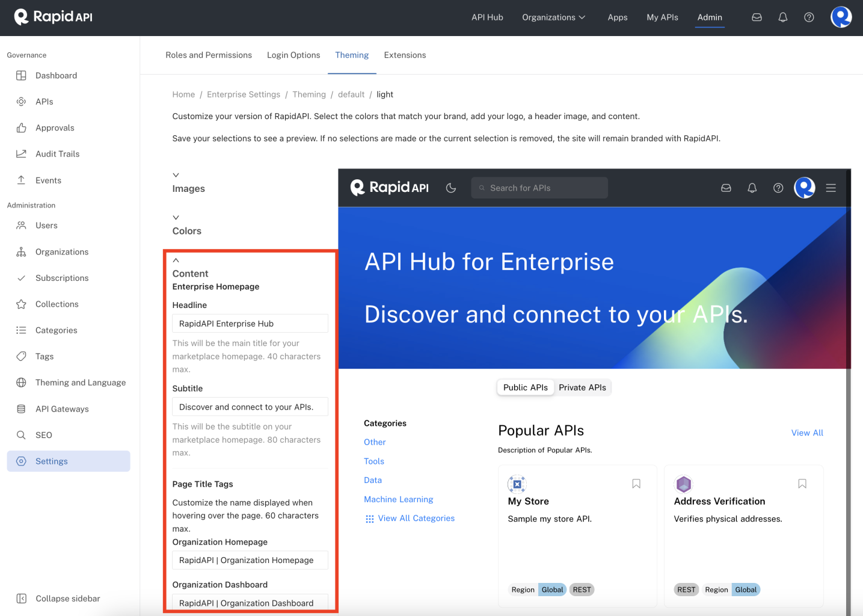Click the APIs sidebar icon
The image size is (863, 616).
[21, 102]
